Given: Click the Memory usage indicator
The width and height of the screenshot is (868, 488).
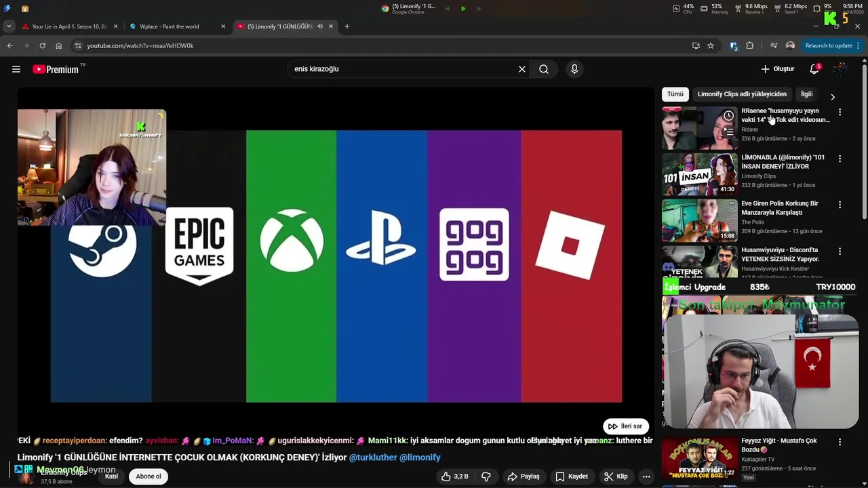Looking at the screenshot, I should tap(715, 9).
